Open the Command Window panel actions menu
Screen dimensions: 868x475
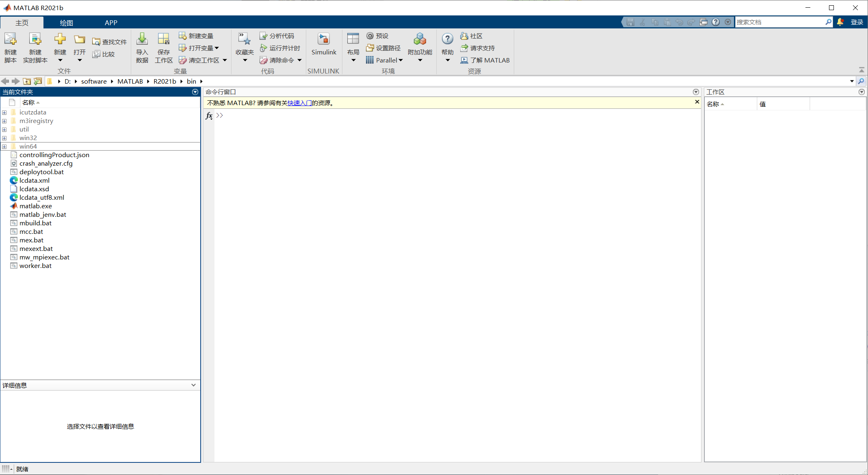coord(696,92)
